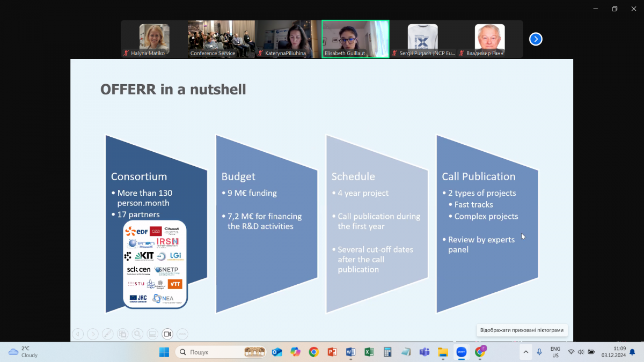The height and width of the screenshot is (362, 644).
Task: Select Elisabeth Guillaut's video thumbnail
Action: 355,39
